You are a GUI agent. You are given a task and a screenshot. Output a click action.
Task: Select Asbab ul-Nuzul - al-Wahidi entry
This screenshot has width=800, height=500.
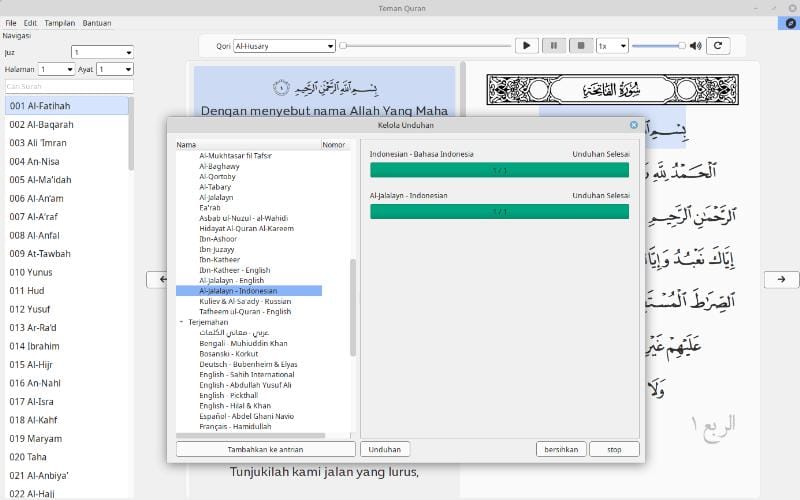coord(243,218)
